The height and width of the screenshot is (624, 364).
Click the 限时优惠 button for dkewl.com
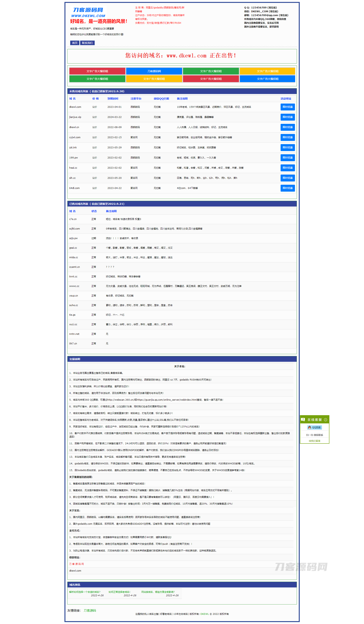point(287,107)
